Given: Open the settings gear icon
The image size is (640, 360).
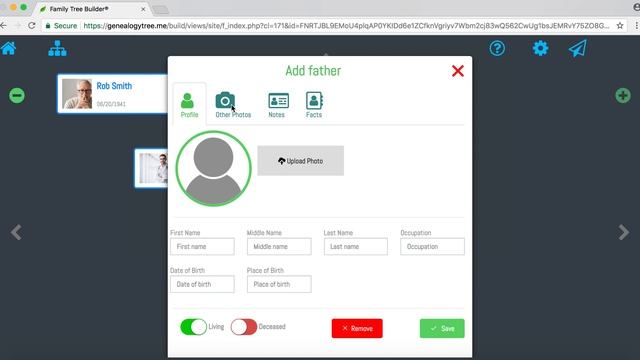Looking at the screenshot, I should pos(540,48).
